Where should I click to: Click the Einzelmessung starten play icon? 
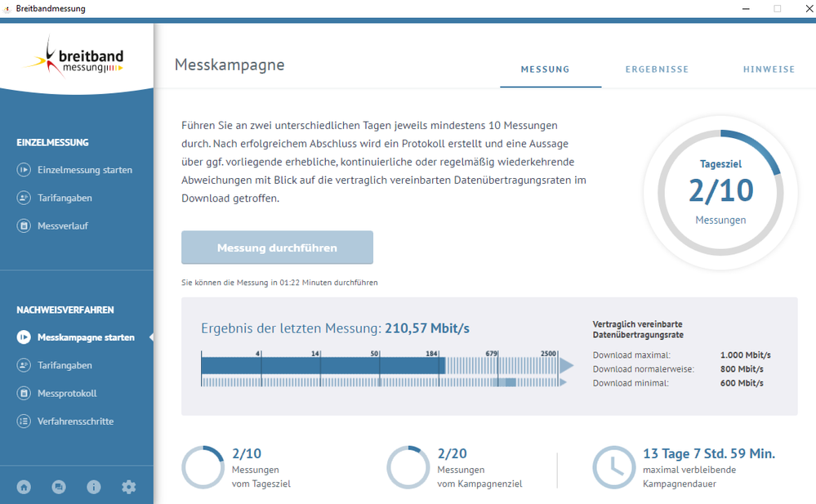point(24,170)
